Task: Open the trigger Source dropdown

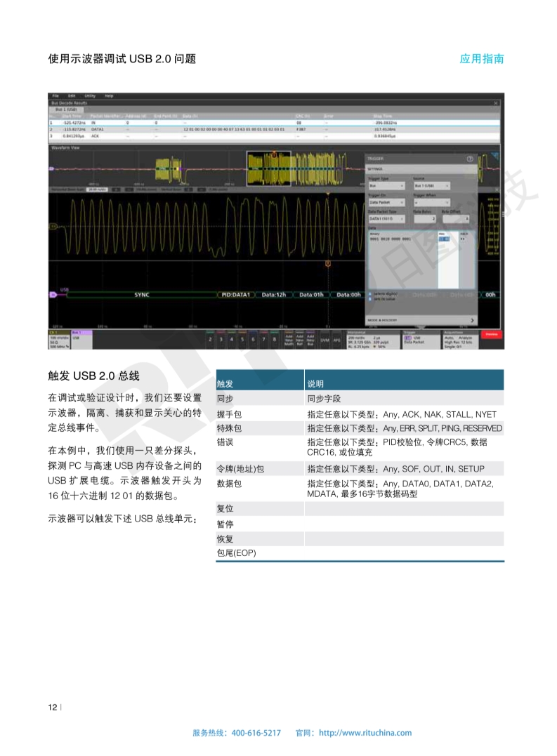Action: [x=431, y=185]
